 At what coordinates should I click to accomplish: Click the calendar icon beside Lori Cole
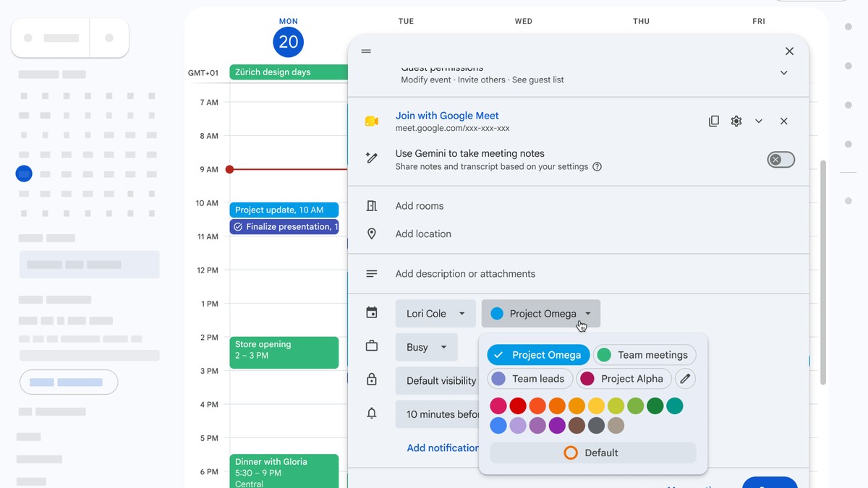tap(372, 313)
